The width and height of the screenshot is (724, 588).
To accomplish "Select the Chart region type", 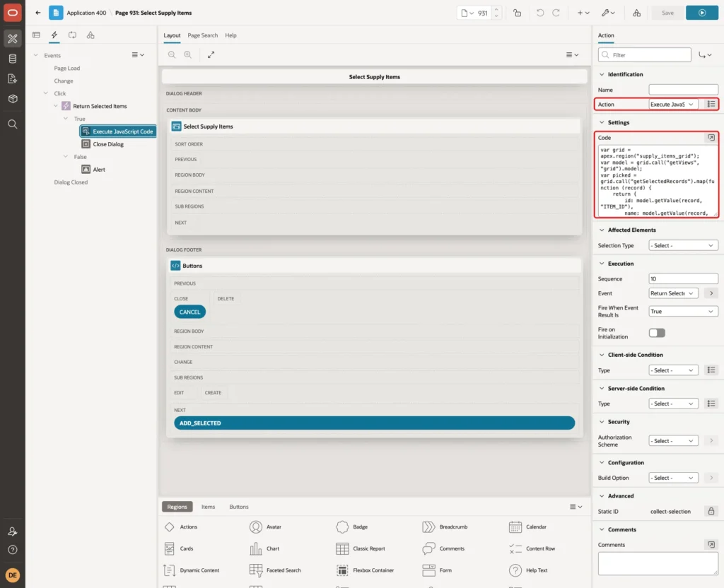I will pos(264,548).
